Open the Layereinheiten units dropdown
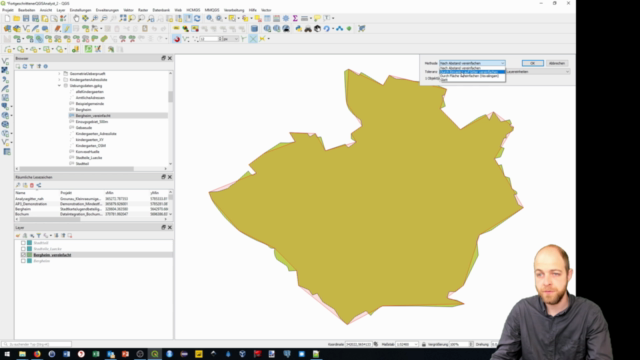This screenshot has height=360, width=640. (x=538, y=72)
